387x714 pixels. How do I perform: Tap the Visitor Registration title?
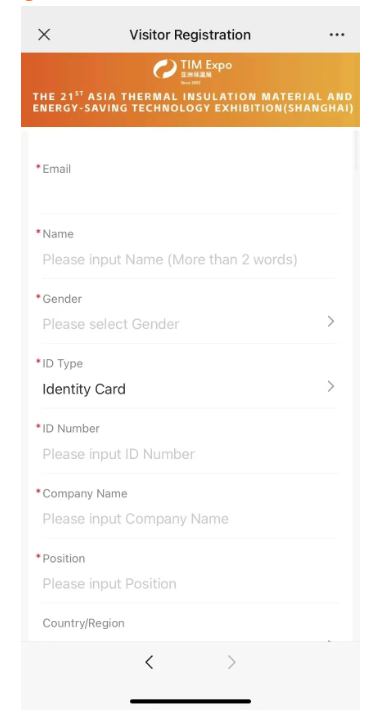coord(190,35)
